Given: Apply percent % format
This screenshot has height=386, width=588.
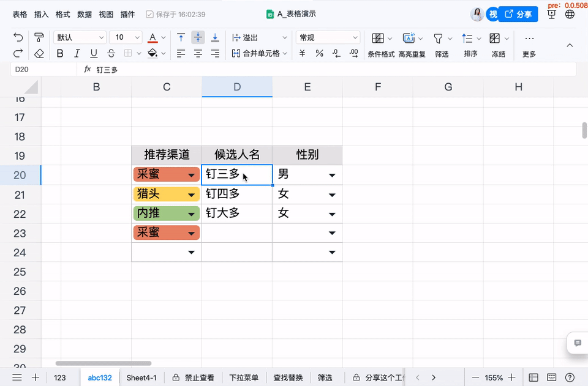Looking at the screenshot, I should (x=320, y=54).
